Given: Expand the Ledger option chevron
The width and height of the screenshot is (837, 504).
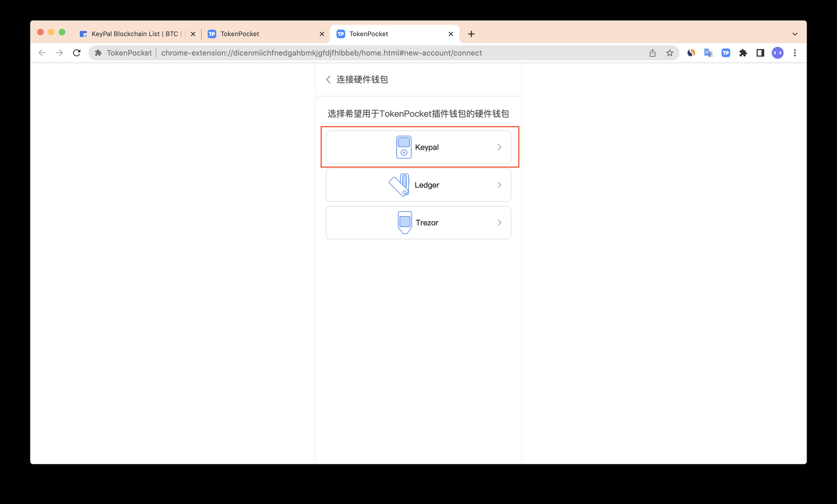Looking at the screenshot, I should [x=499, y=185].
